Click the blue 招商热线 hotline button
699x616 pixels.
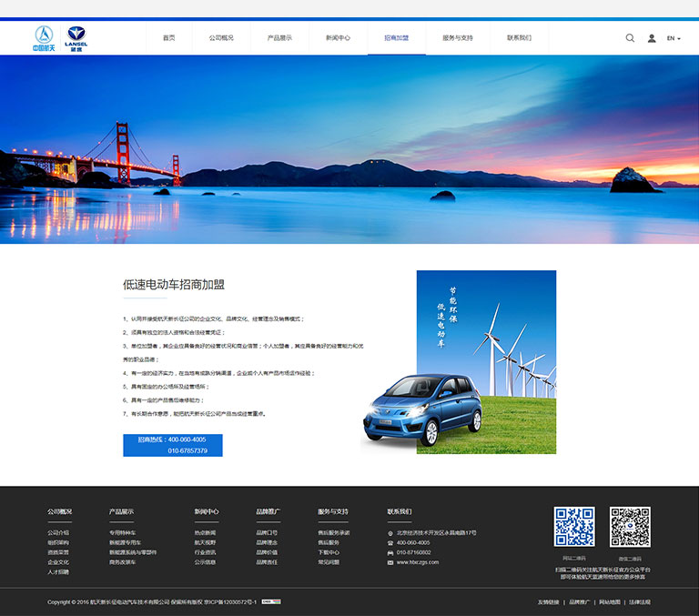coord(173,445)
